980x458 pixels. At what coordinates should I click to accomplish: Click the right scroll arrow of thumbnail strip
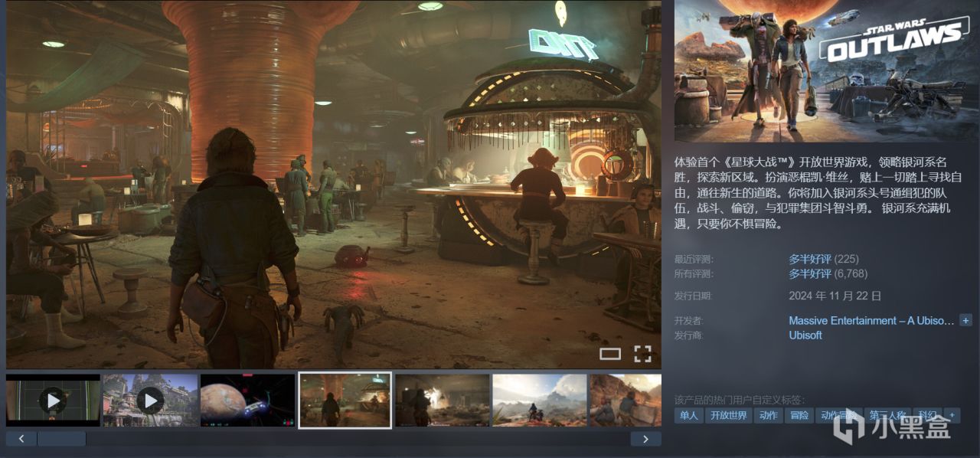(x=645, y=439)
